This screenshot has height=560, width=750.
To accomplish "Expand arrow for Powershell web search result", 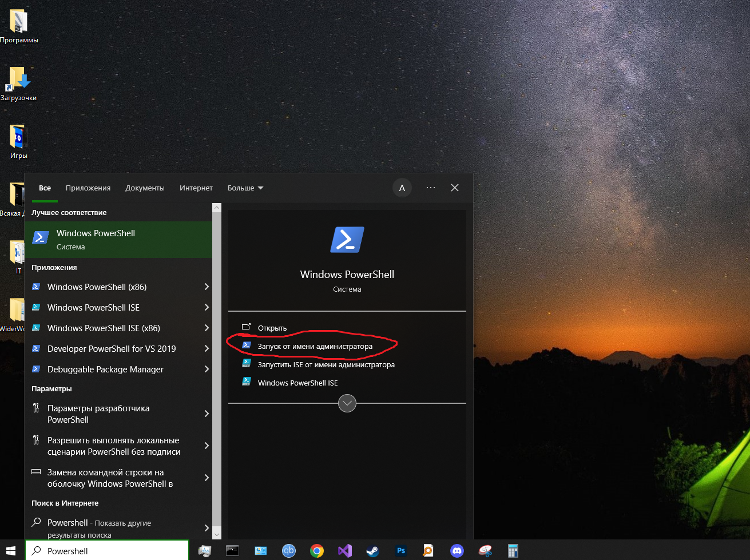I will (x=207, y=528).
